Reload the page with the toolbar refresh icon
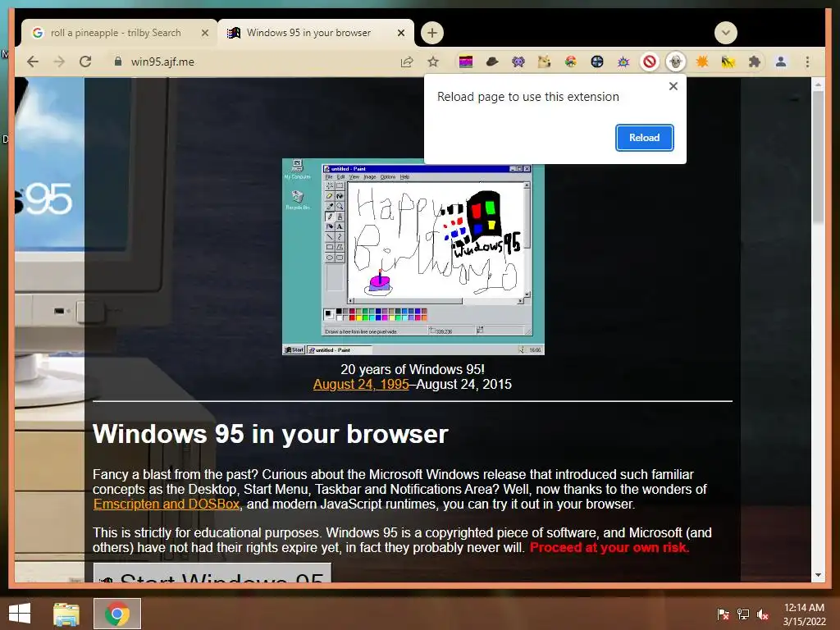This screenshot has height=630, width=840. (x=85, y=62)
